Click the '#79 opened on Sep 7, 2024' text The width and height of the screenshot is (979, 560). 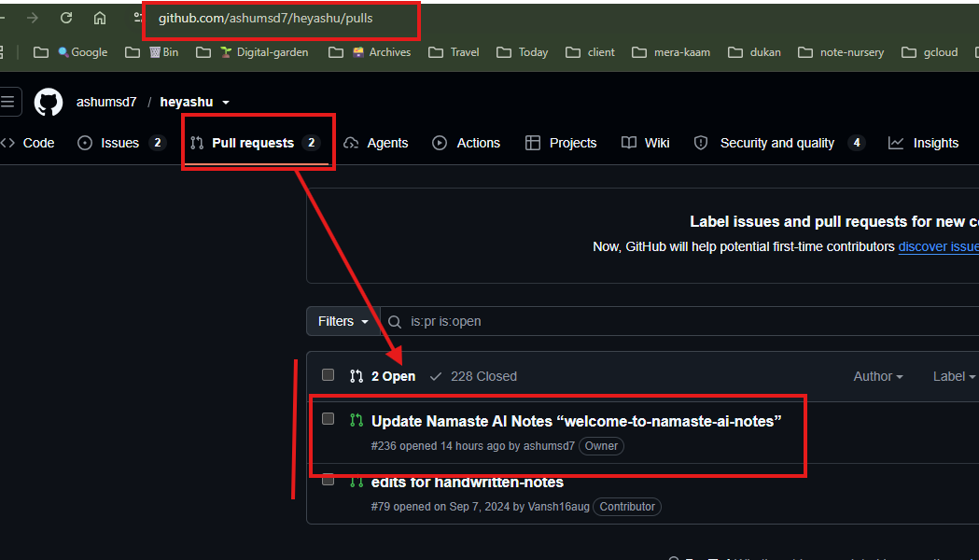click(x=441, y=506)
